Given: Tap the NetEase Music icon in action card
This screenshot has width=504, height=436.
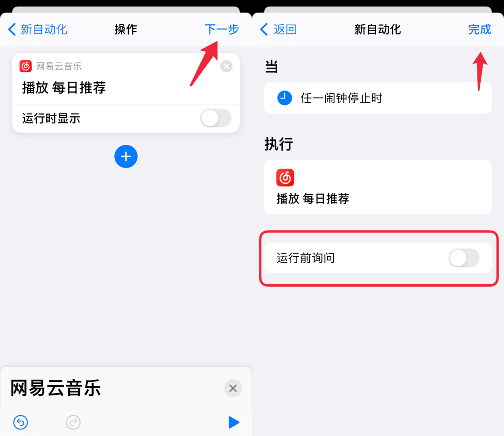Looking at the screenshot, I should coord(26,66).
